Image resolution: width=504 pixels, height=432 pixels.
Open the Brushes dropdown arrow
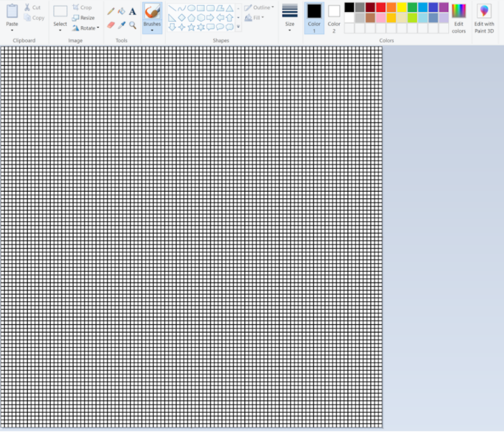[x=152, y=31]
